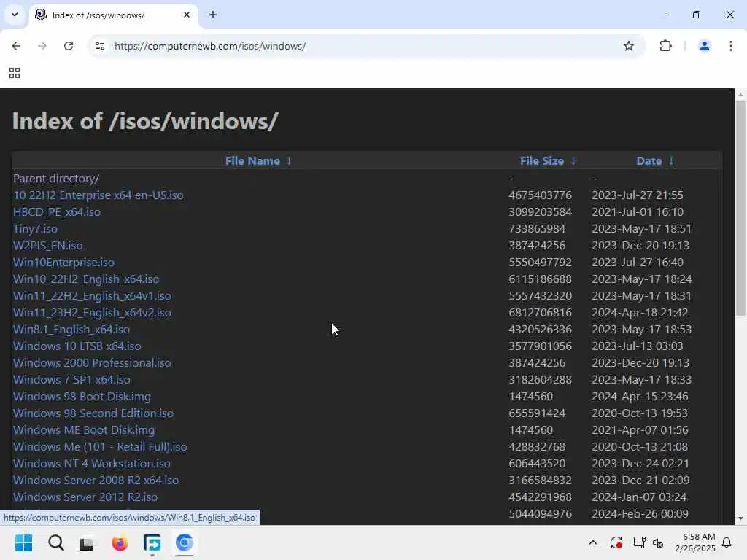Click date 2021-Jul-01 16:10

point(638,212)
